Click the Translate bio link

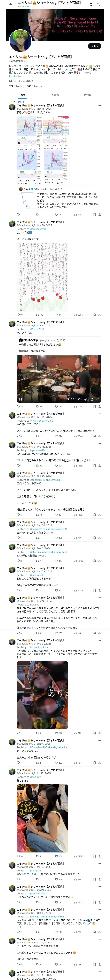(15, 76)
